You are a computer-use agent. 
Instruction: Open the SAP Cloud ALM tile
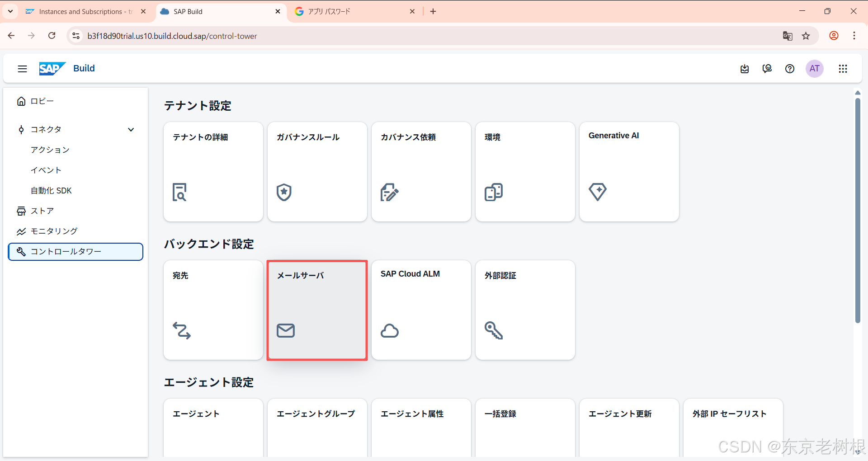pyautogui.click(x=421, y=310)
